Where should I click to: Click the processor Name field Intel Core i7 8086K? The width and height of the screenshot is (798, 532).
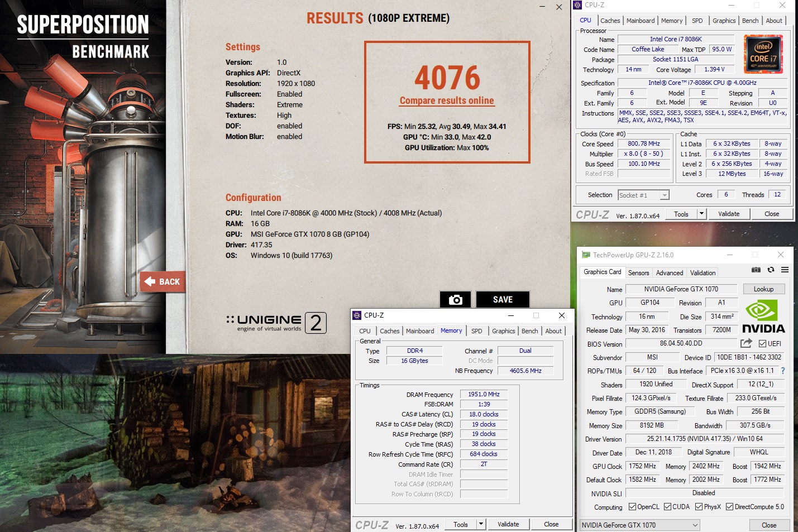click(x=676, y=39)
